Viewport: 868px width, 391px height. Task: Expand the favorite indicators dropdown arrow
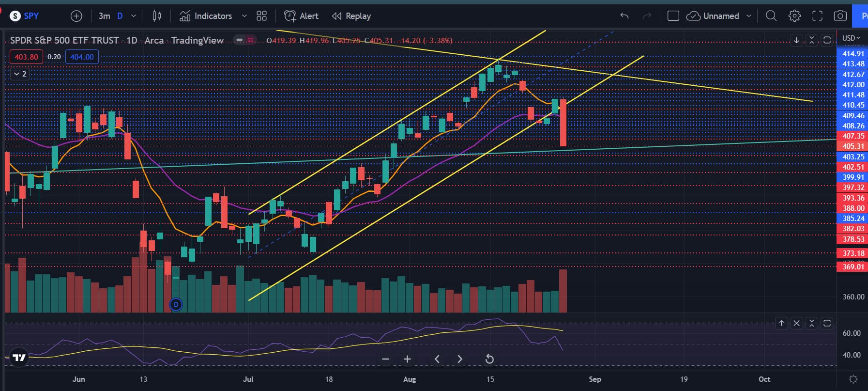coord(244,16)
